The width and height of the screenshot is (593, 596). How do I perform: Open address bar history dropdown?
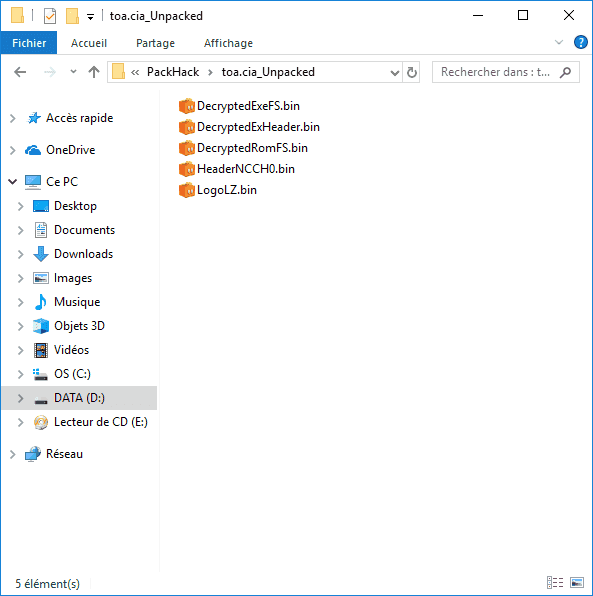pyautogui.click(x=395, y=72)
